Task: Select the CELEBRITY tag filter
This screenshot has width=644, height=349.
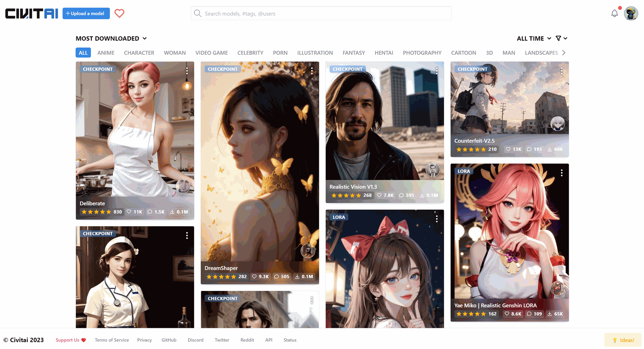Action: coord(250,53)
